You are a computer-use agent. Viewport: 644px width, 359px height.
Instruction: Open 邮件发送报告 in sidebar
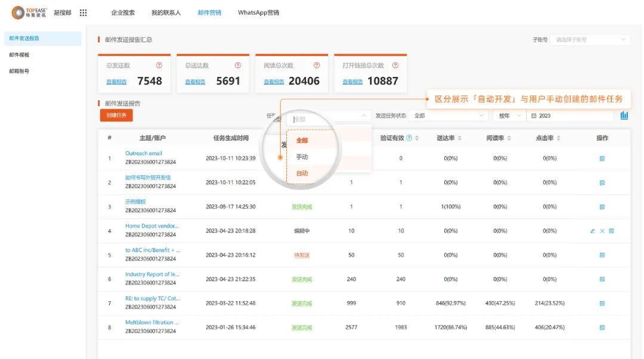(43, 38)
